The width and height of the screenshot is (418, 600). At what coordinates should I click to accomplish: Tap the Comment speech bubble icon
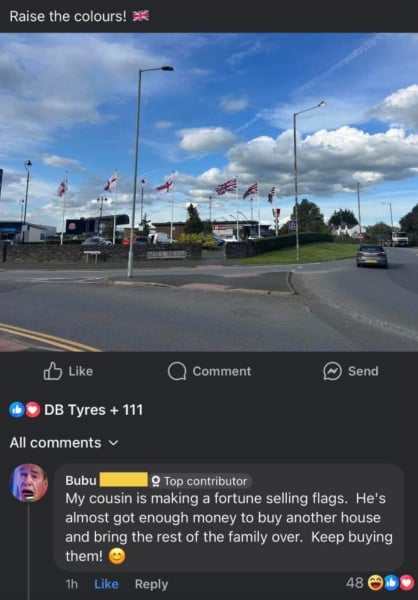click(x=177, y=371)
